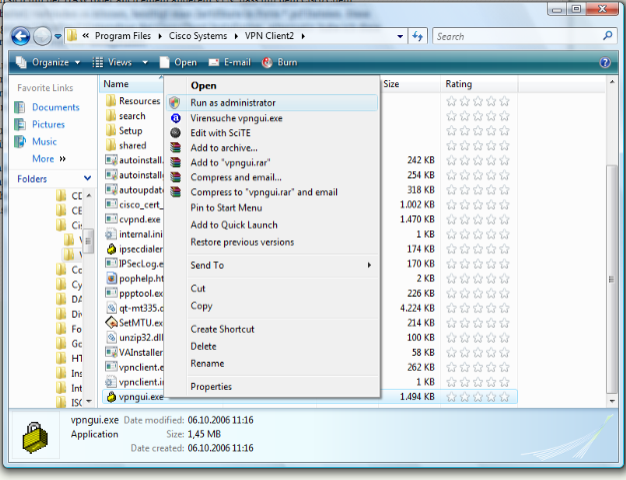Click Burn in the toolbar

coord(279,62)
